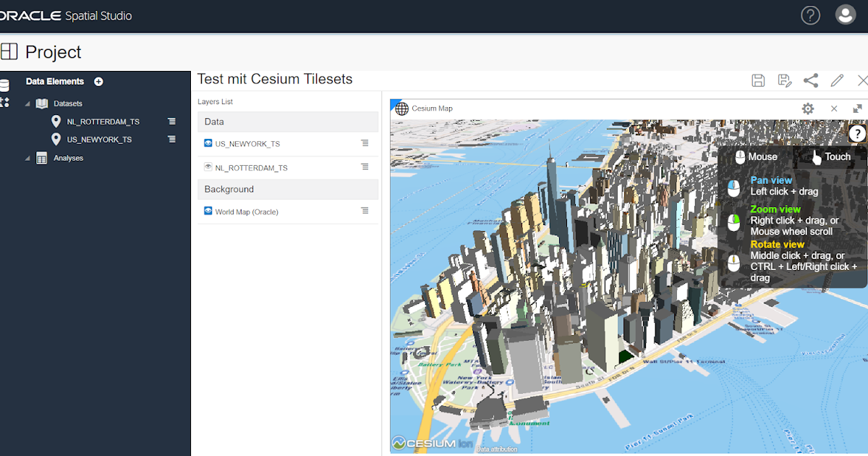868x456 pixels.
Task: Click the Save As icon
Action: [x=785, y=80]
